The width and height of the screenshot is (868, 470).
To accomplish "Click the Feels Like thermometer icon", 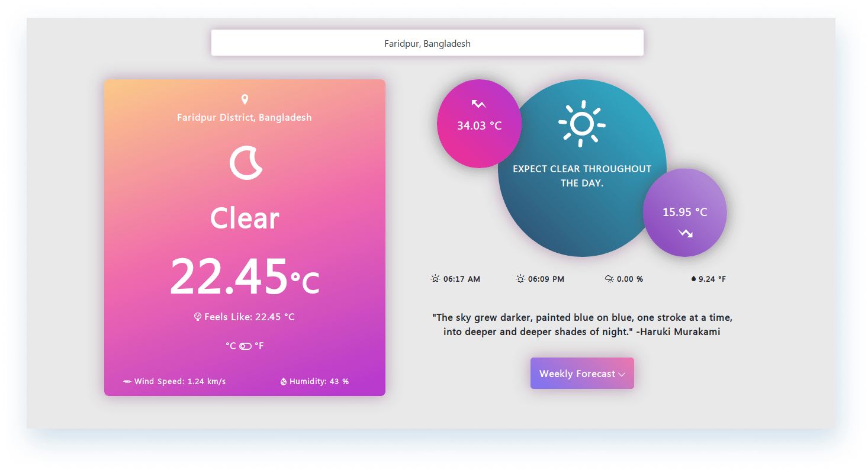I will click(x=198, y=317).
